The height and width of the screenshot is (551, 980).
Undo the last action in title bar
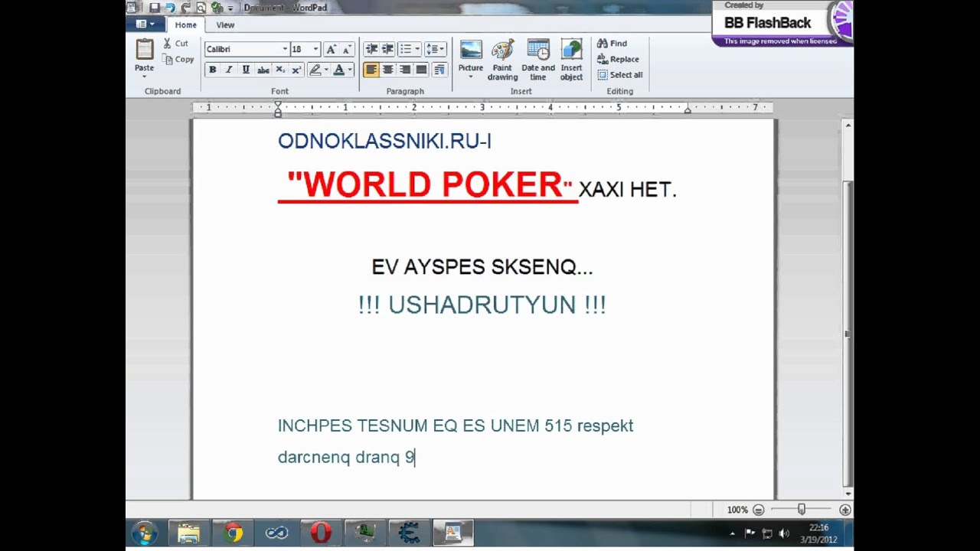(170, 8)
